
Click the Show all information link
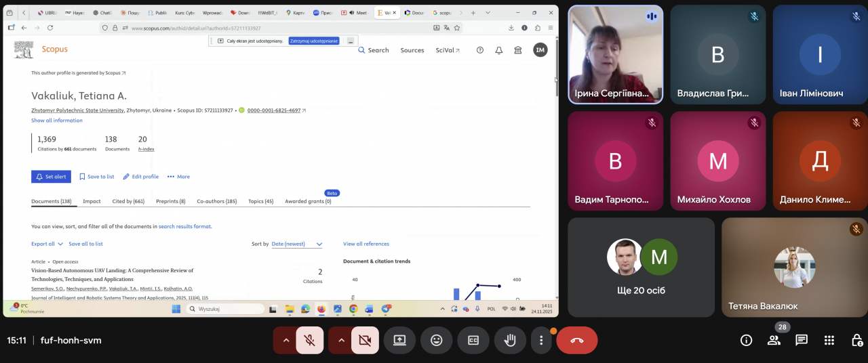click(x=57, y=121)
